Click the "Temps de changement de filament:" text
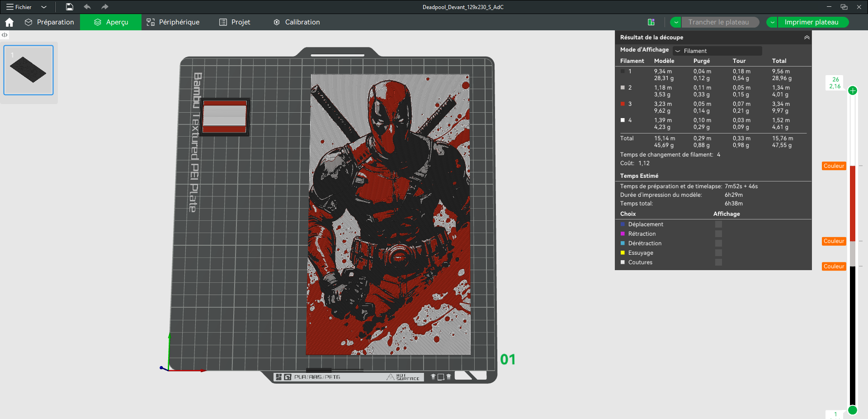 (x=666, y=155)
